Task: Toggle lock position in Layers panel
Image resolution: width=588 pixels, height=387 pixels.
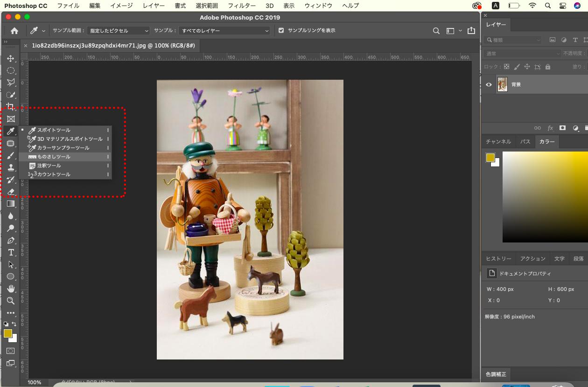Action: (527, 67)
